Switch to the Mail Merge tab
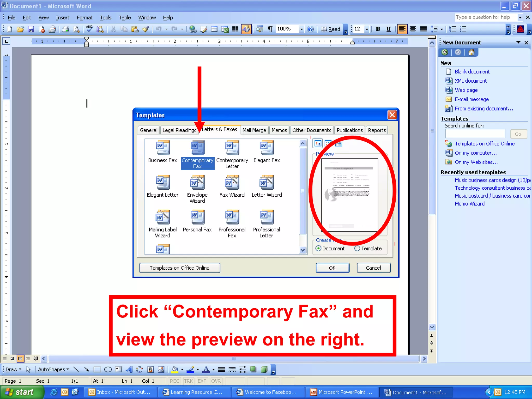532x399 pixels. [x=254, y=130]
